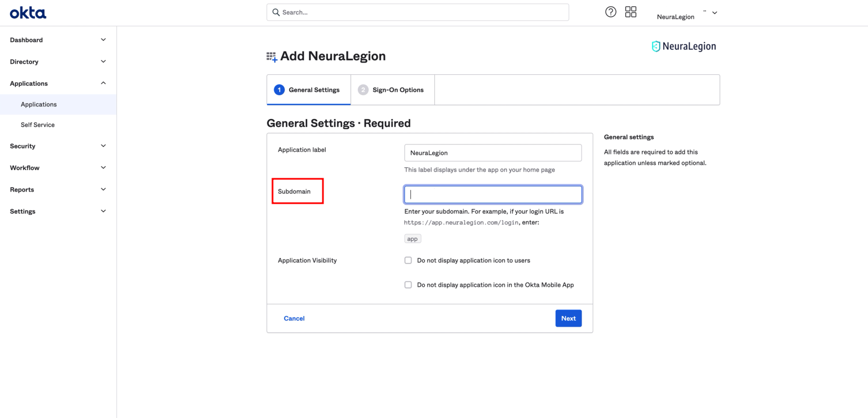Switch to Sign-On Options tab
This screenshot has width=868, height=418.
(x=393, y=90)
